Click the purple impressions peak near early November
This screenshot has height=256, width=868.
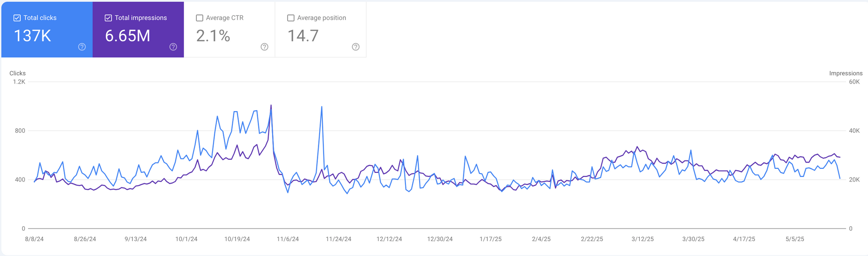(271, 106)
